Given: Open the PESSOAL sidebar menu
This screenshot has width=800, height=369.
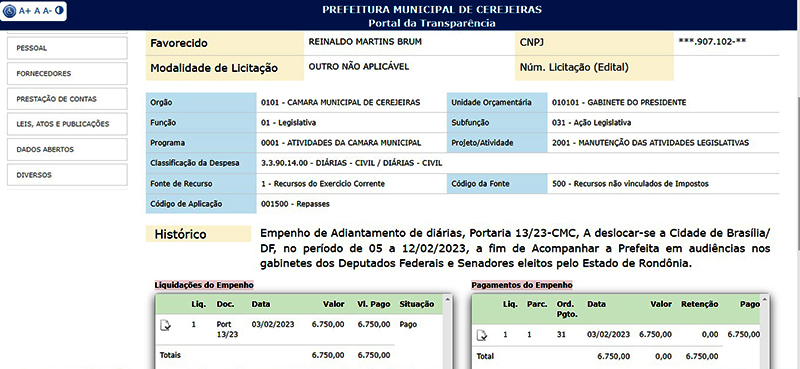Looking at the screenshot, I should tap(67, 48).
